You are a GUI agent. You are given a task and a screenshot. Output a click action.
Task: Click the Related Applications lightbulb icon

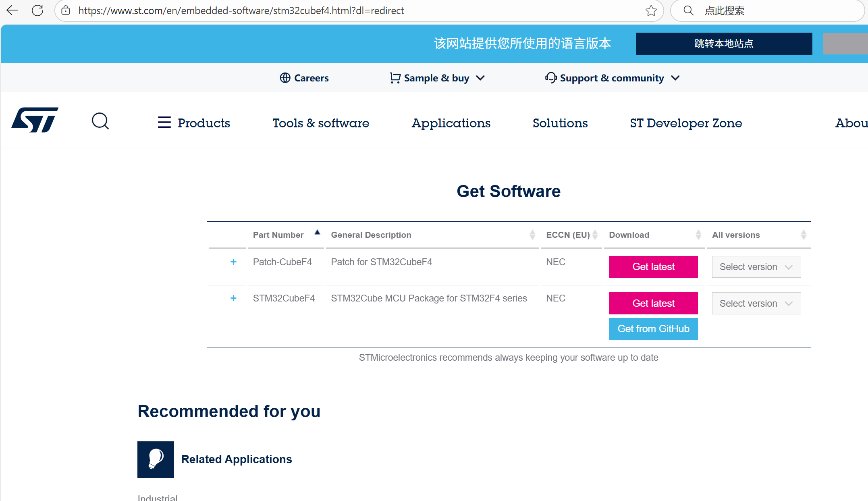pos(156,459)
